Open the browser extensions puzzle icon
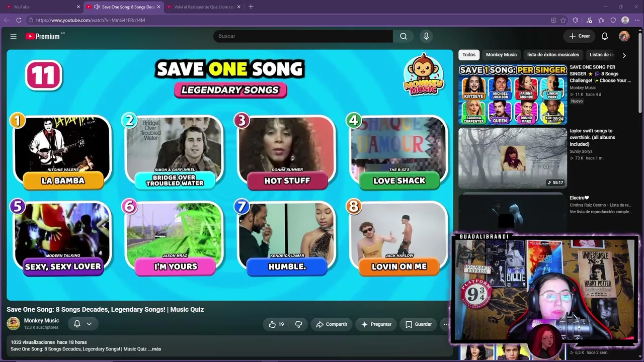The width and height of the screenshot is (644, 362). click(x=576, y=20)
